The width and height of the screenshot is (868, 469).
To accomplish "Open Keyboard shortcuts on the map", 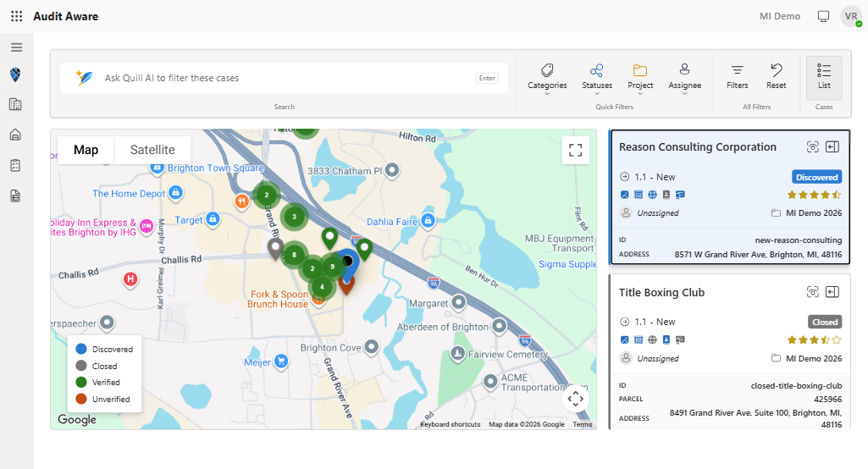I will pyautogui.click(x=450, y=424).
